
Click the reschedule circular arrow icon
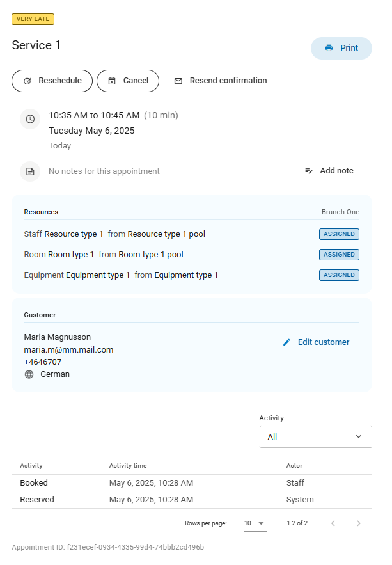[27, 81]
